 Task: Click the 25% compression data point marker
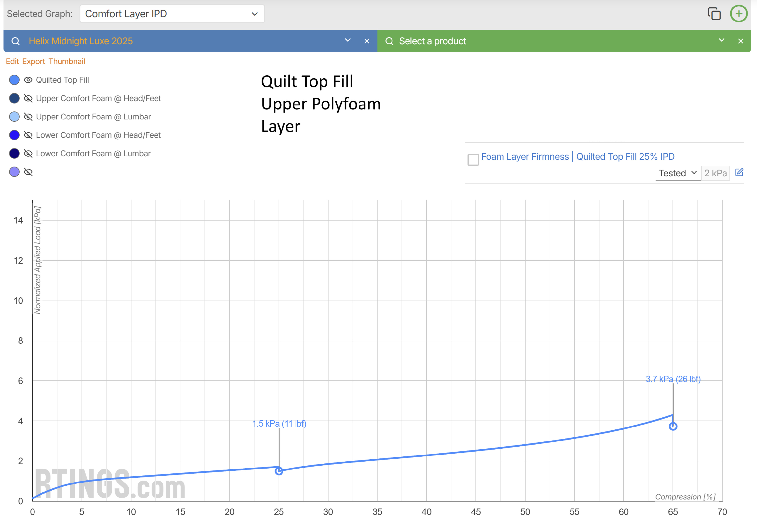(x=279, y=471)
